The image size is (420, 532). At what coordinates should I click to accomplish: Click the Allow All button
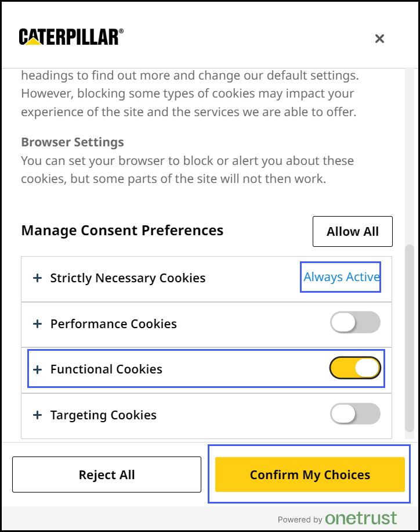tap(352, 231)
